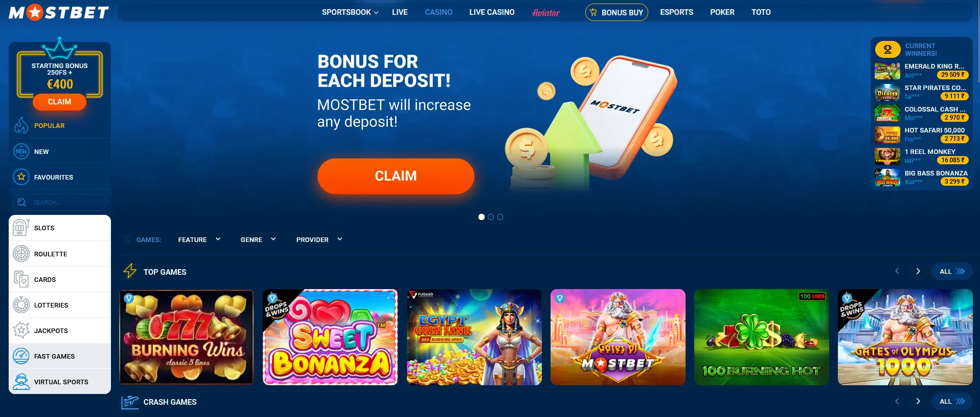This screenshot has height=417, width=980.
Task: Select the first banner carousel dot
Action: pyautogui.click(x=481, y=217)
